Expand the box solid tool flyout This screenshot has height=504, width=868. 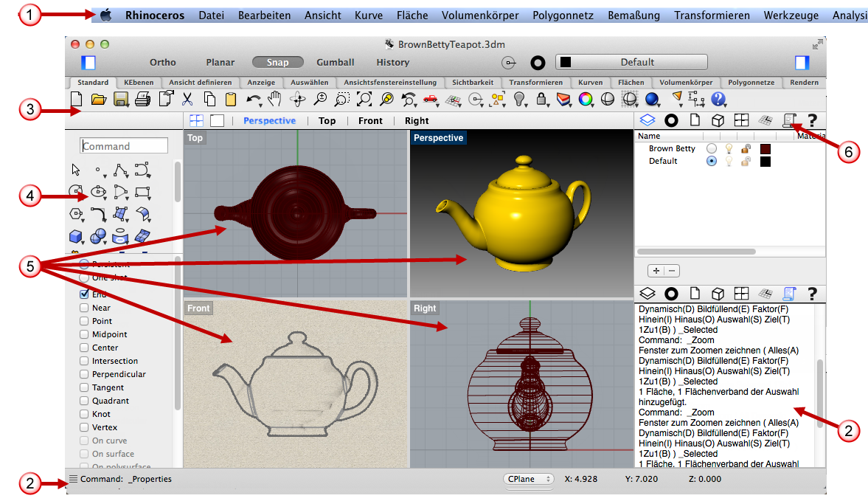[x=77, y=237]
